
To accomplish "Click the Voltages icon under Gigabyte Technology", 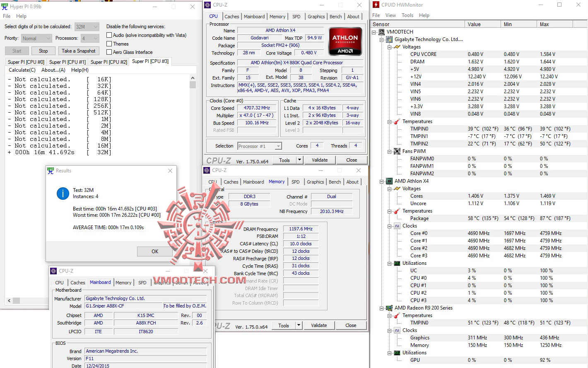I will tap(397, 47).
